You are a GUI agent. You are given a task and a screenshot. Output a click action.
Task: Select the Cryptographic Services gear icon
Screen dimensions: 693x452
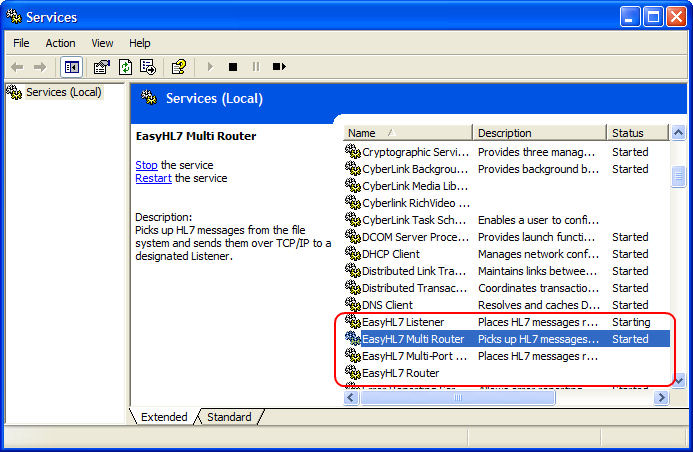tap(353, 152)
